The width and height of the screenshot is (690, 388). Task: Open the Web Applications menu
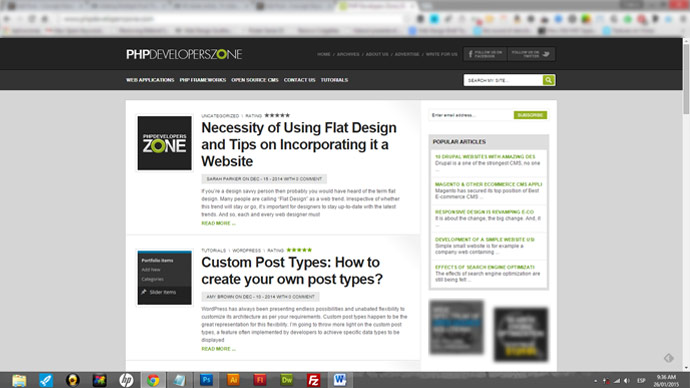(150, 80)
